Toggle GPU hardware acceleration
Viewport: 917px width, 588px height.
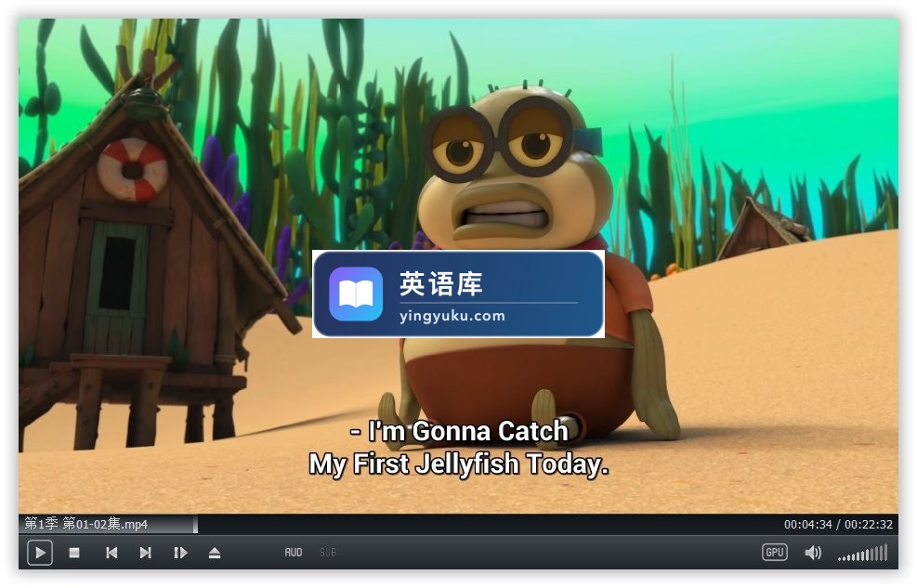point(775,552)
